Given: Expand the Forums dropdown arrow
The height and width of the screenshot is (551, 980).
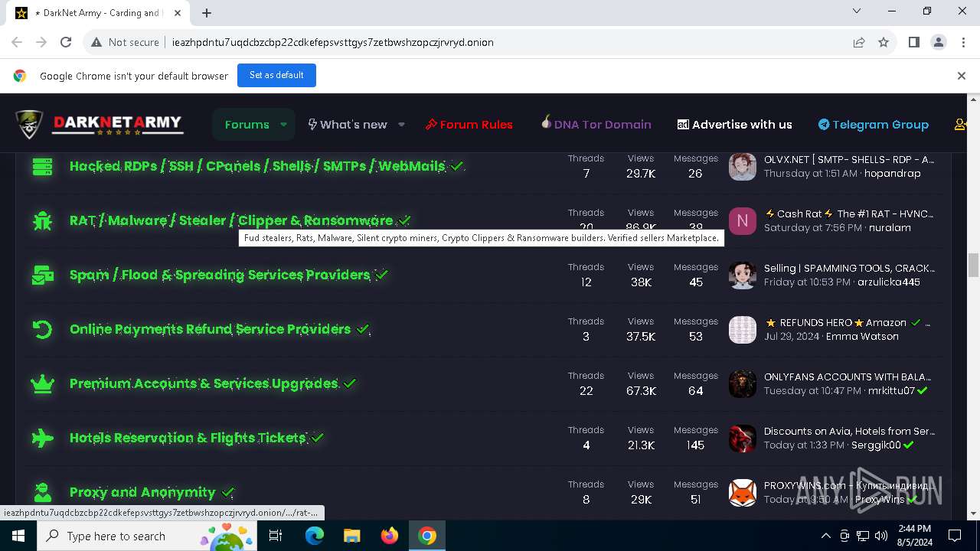Looking at the screenshot, I should point(283,124).
